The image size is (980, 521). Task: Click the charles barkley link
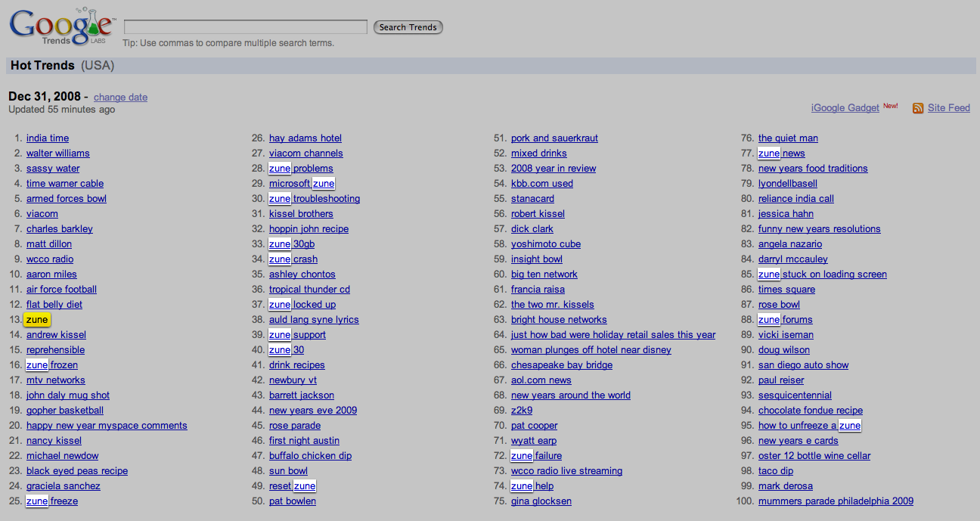point(60,229)
